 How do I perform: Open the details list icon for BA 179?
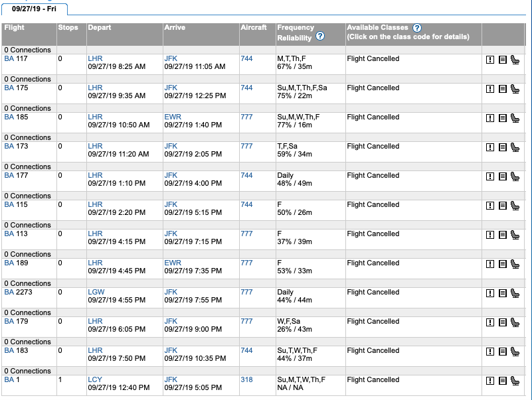pos(502,322)
